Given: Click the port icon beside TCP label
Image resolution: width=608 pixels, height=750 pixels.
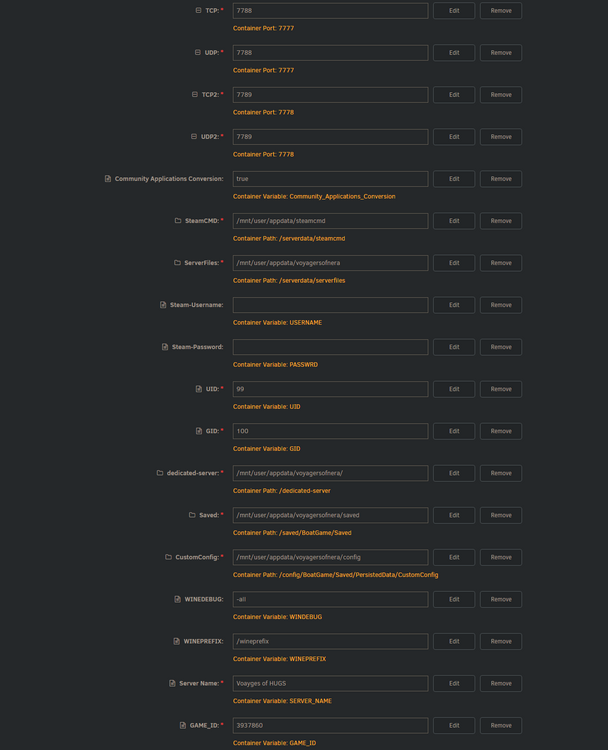Looking at the screenshot, I should tap(198, 10).
